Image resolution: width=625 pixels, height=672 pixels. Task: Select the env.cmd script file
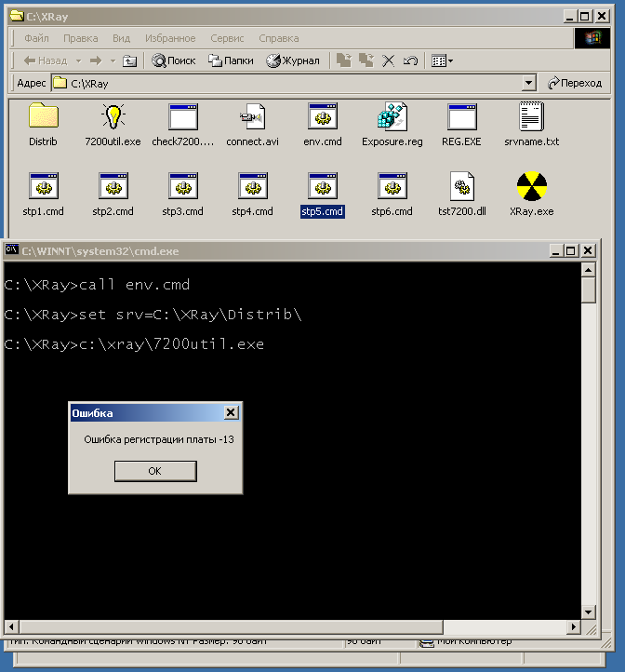click(322, 117)
